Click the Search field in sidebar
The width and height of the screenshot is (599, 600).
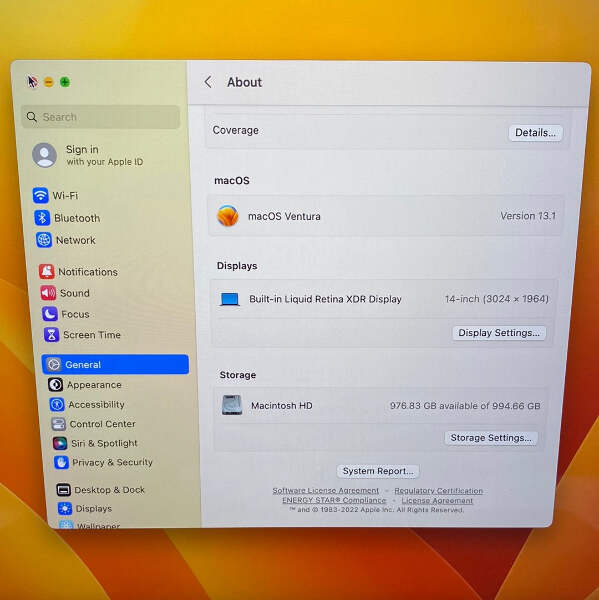(101, 117)
